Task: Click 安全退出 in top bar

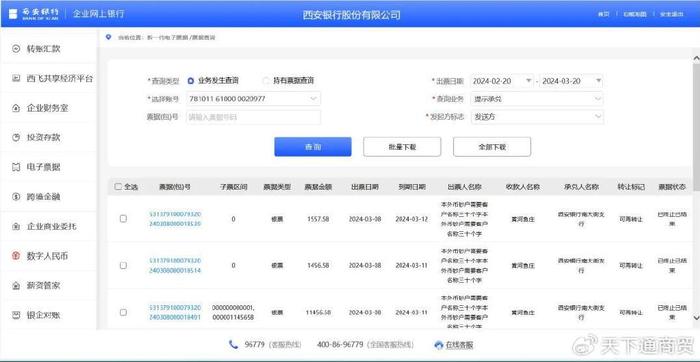Action: pos(672,14)
